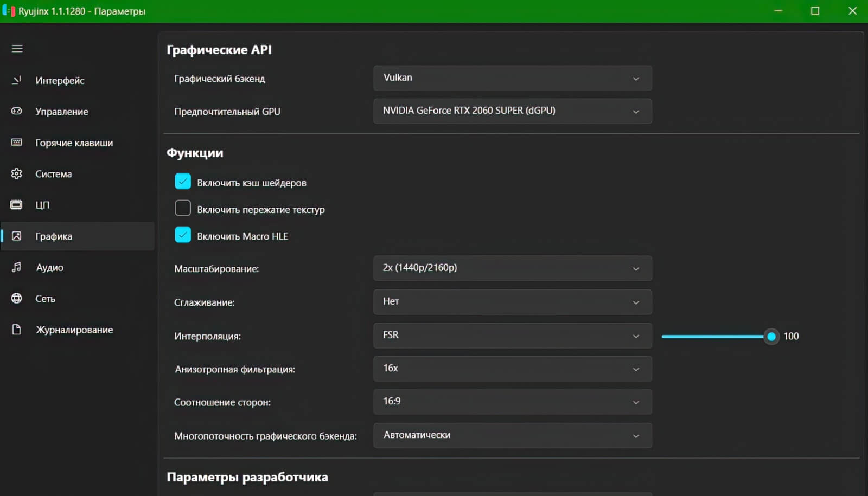Click the Функции heading
Image resolution: width=868 pixels, height=496 pixels.
[x=195, y=153]
